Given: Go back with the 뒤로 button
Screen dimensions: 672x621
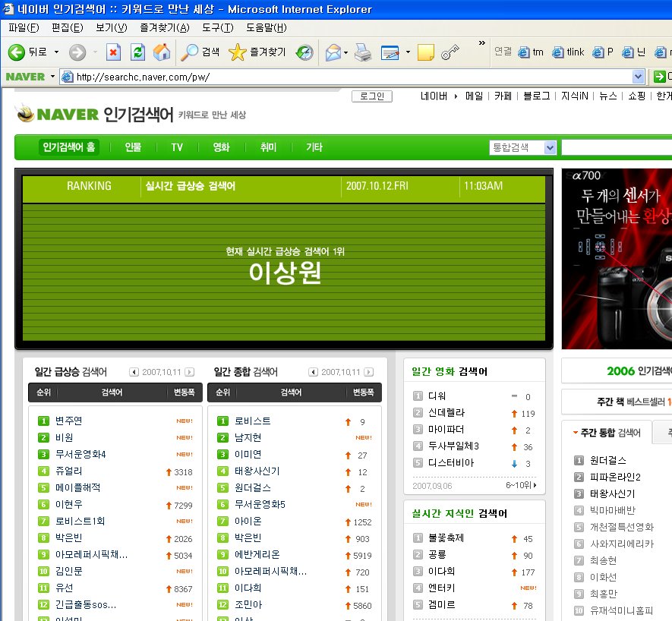Looking at the screenshot, I should tap(27, 52).
